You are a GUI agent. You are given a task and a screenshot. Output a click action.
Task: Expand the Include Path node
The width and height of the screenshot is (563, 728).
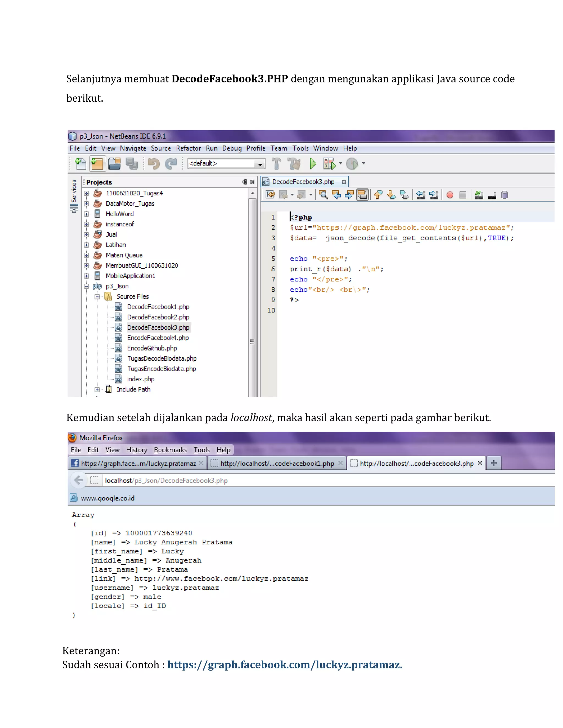coord(97,390)
